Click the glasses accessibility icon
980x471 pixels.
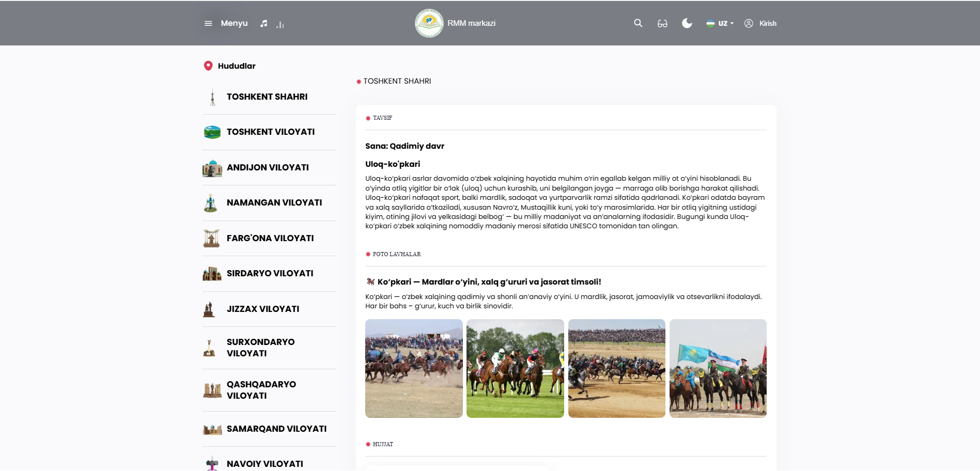662,23
